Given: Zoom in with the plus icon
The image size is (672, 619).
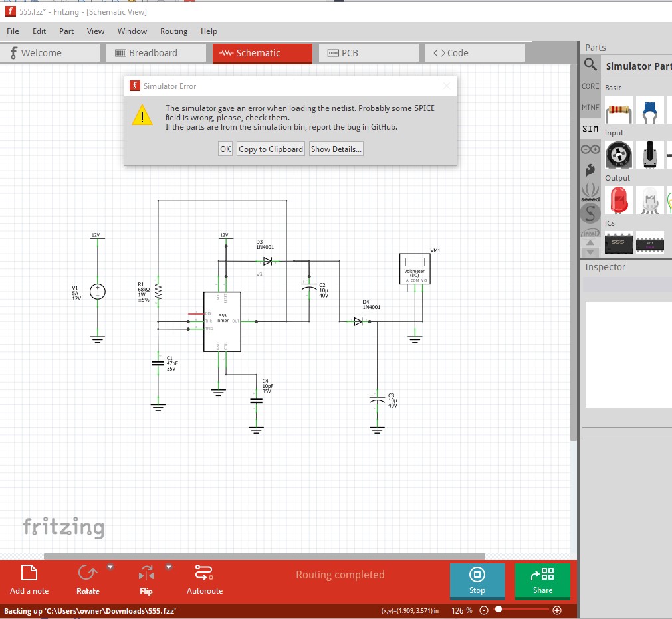Looking at the screenshot, I should [557, 610].
